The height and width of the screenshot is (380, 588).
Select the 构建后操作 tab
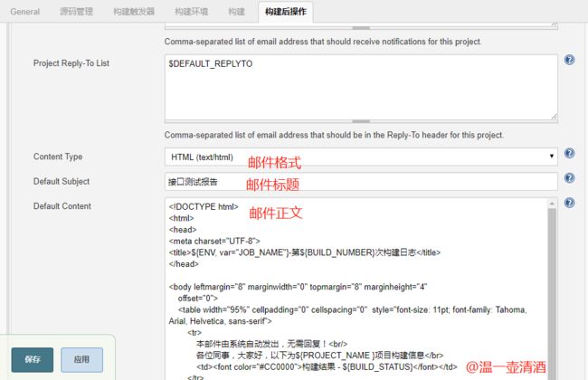click(x=286, y=12)
